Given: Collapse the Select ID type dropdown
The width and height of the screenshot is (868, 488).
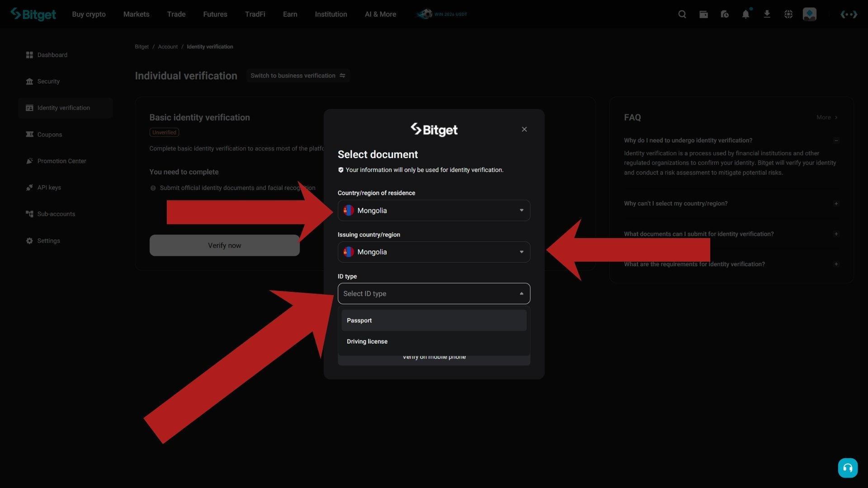Looking at the screenshot, I should click(x=434, y=294).
